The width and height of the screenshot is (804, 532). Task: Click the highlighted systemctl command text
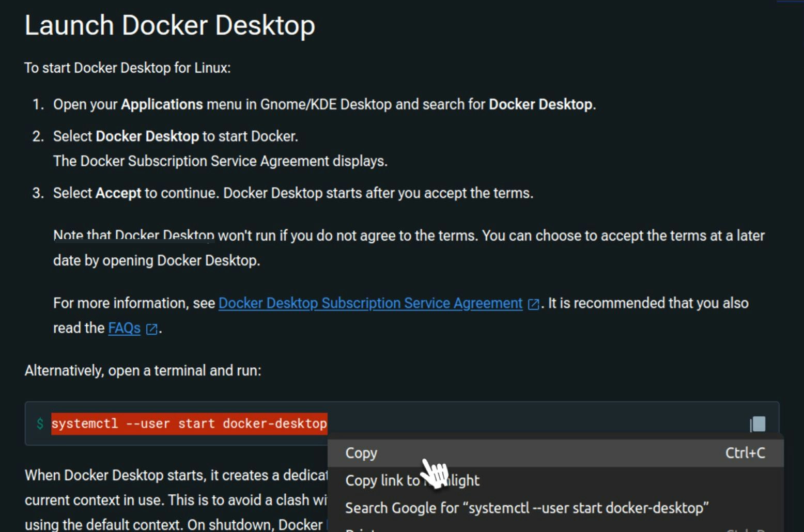[x=189, y=424]
